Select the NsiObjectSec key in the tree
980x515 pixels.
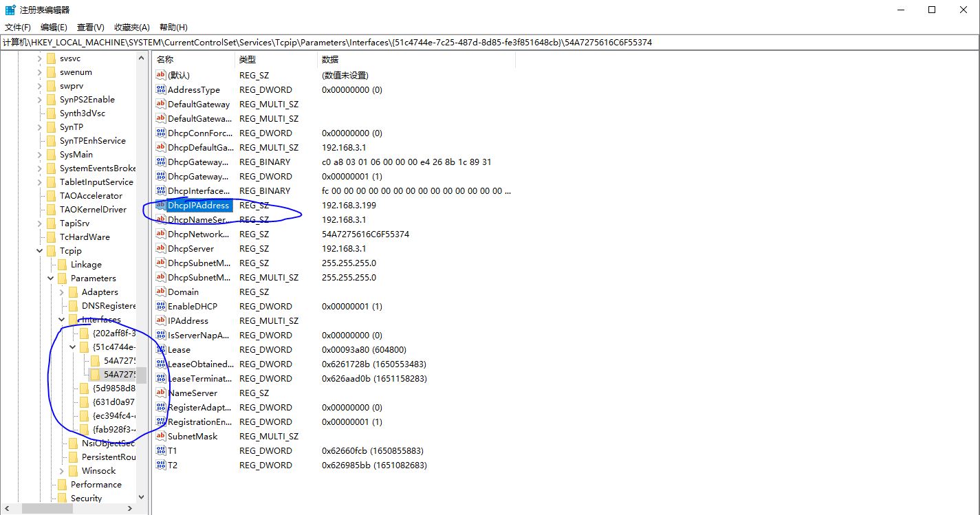coord(108,443)
